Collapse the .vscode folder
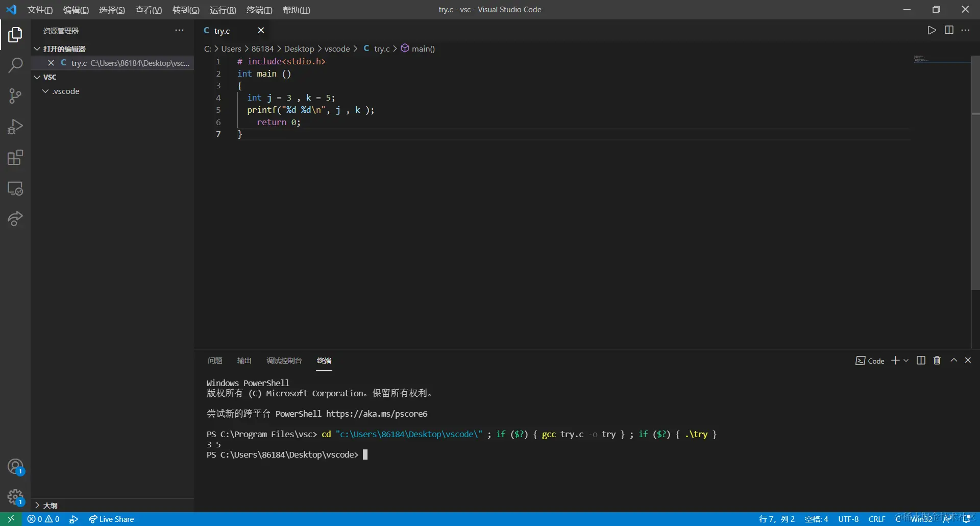The height and width of the screenshot is (526, 980). click(x=45, y=91)
